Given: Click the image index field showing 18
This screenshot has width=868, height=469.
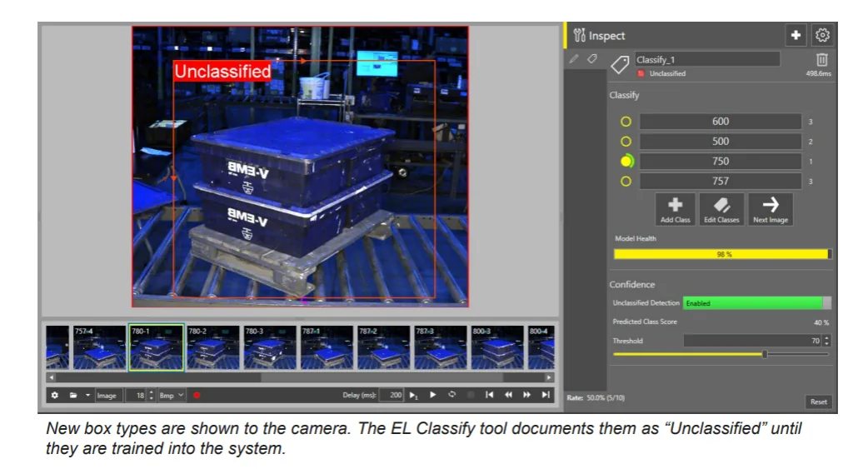Looking at the screenshot, I should [136, 395].
